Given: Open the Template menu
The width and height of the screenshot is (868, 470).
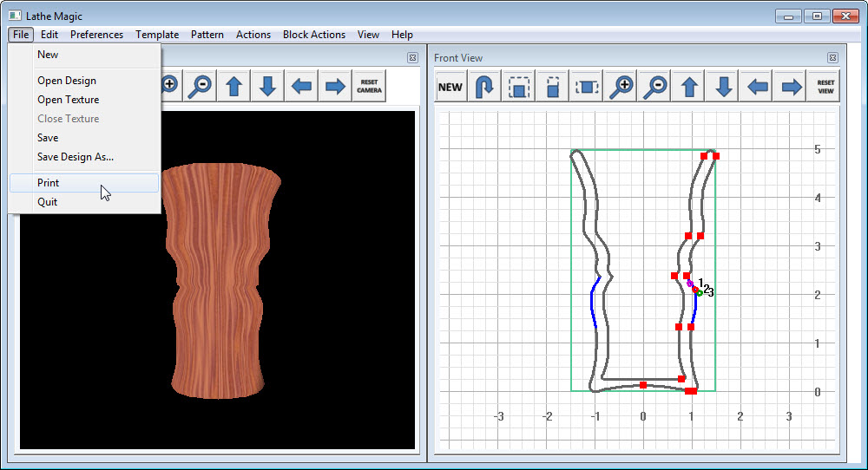Looking at the screenshot, I should [x=157, y=35].
